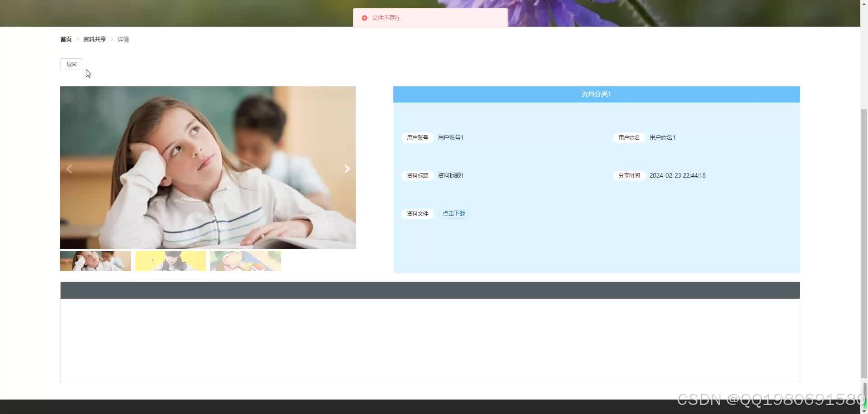Click the 用户姓名1 value

click(662, 137)
